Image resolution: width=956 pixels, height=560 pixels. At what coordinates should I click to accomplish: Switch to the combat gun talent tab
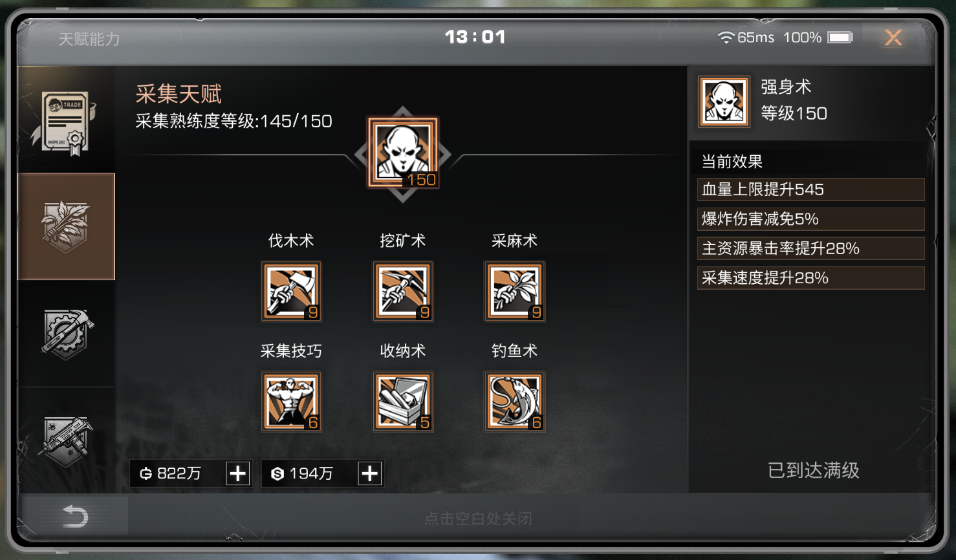(x=66, y=440)
